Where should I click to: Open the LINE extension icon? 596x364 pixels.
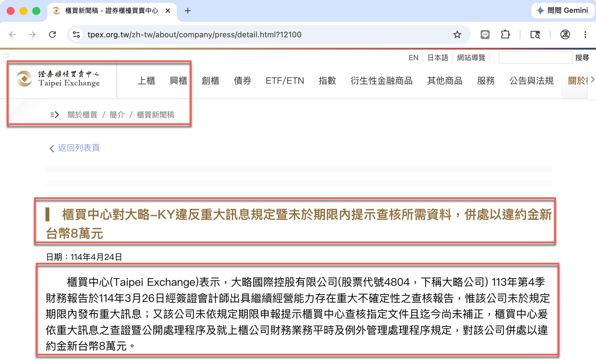point(485,34)
